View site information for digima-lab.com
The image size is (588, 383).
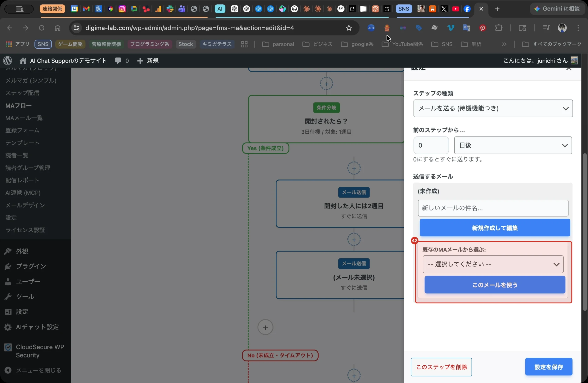76,28
